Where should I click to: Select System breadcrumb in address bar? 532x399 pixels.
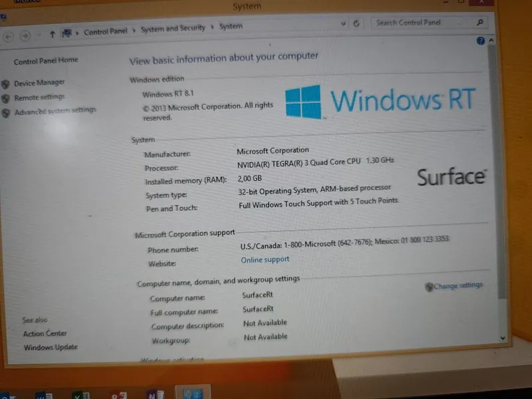click(x=231, y=26)
